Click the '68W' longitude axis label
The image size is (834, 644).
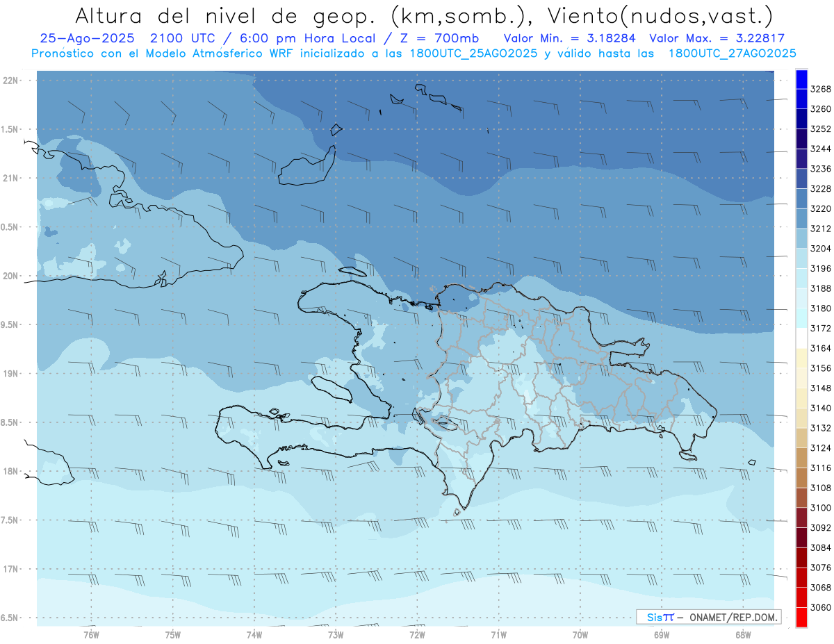[743, 634]
